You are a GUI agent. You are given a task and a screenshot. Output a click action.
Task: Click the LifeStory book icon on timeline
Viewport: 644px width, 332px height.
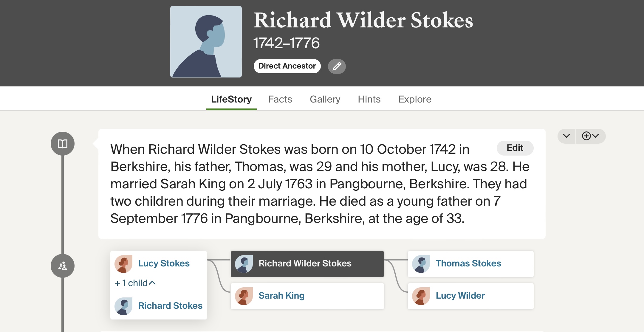coord(63,144)
